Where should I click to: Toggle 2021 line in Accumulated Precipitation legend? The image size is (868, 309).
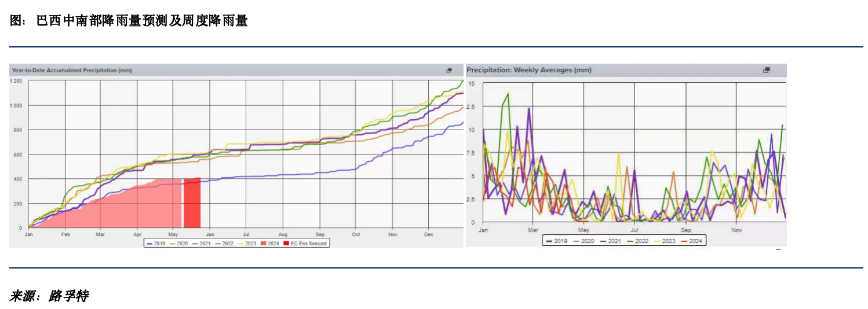pyautogui.click(x=201, y=244)
